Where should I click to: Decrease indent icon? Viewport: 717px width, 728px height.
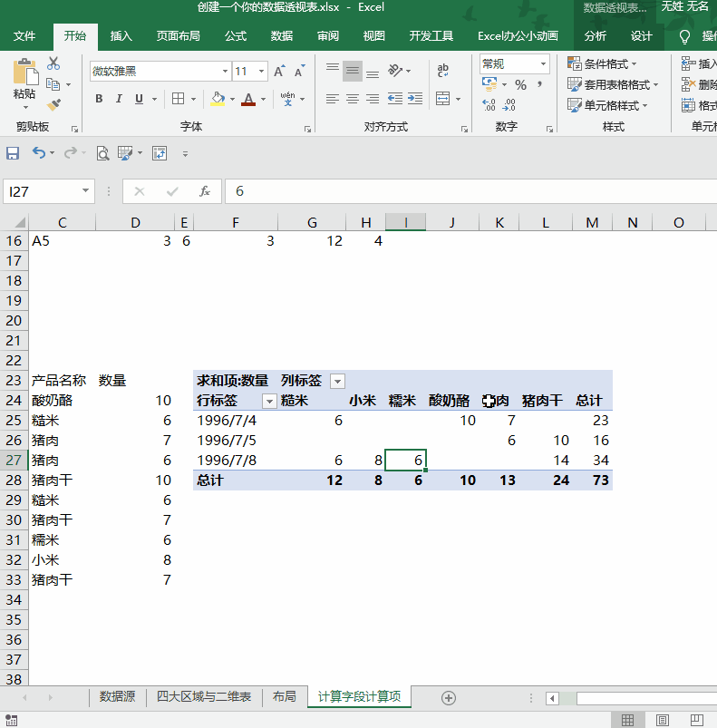pyautogui.click(x=395, y=99)
